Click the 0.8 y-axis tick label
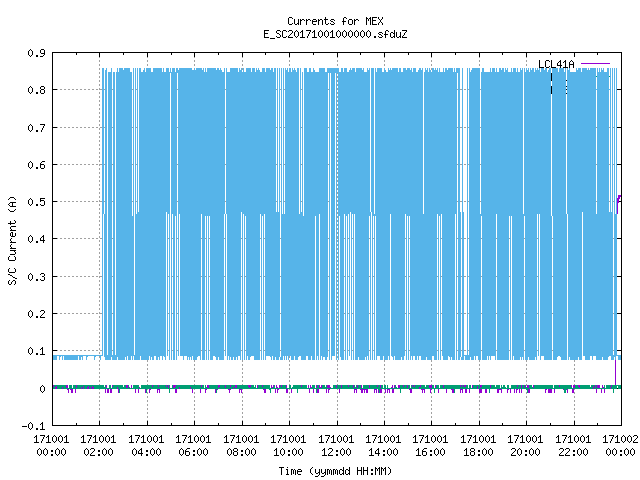The image size is (640, 480). [36, 90]
